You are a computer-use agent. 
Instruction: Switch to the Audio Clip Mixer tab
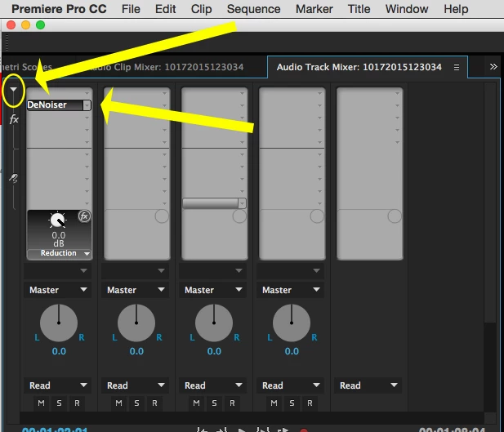coord(166,67)
